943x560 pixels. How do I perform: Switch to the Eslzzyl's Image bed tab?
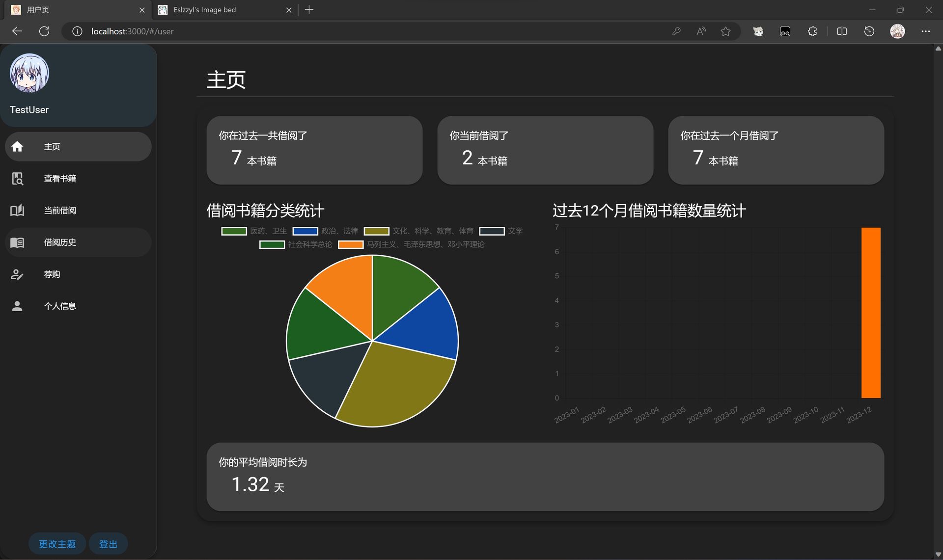pyautogui.click(x=225, y=10)
